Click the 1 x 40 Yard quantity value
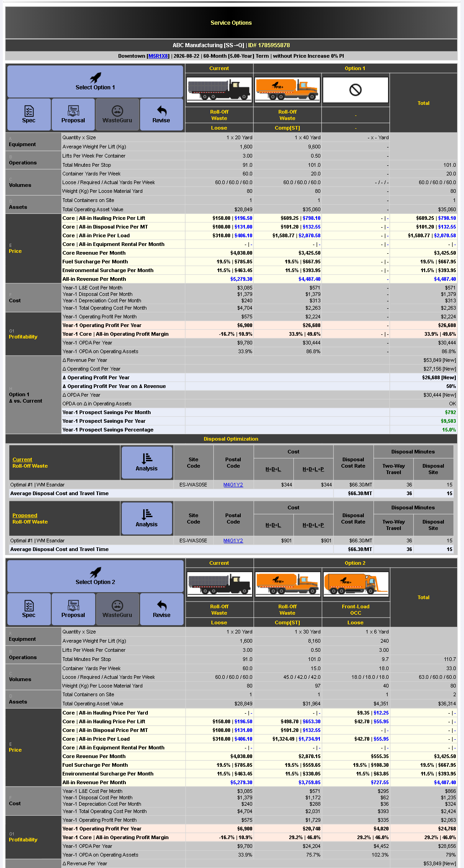The width and height of the screenshot is (464, 868). click(308, 137)
